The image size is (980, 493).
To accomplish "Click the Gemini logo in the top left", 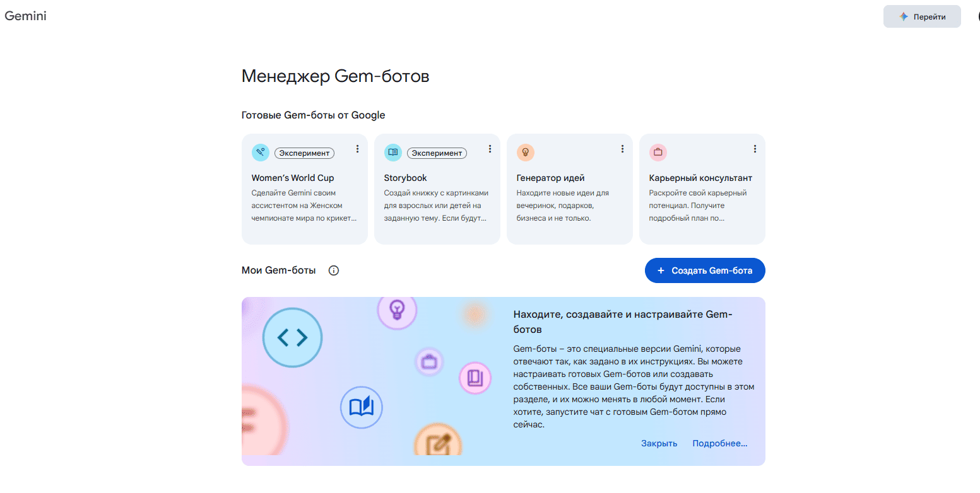I will 25,16.
